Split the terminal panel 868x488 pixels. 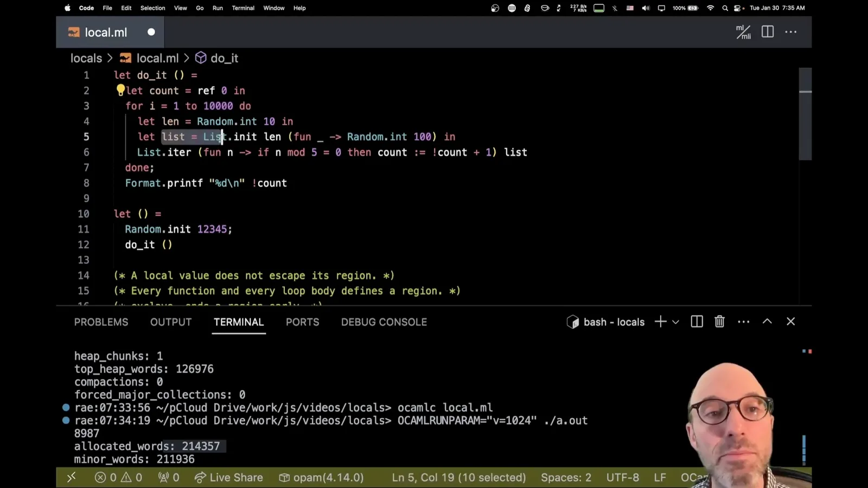(697, 322)
